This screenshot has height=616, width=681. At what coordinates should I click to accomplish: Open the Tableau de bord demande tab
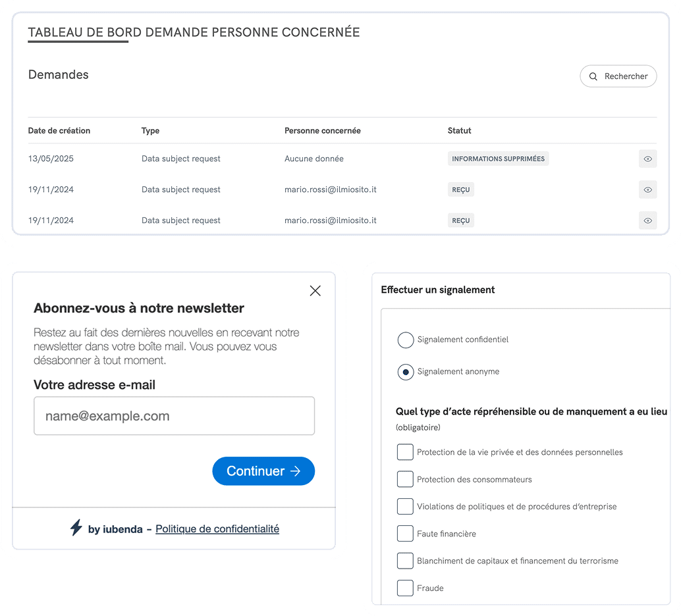click(194, 32)
